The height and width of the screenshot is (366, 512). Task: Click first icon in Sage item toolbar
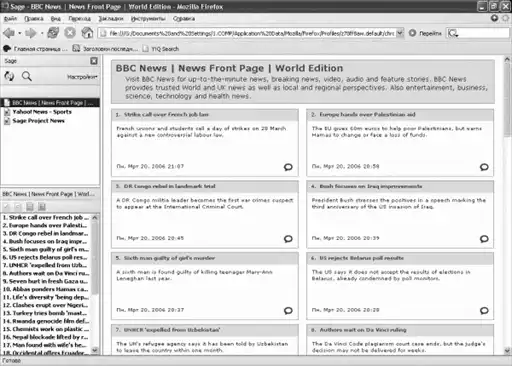coord(7,207)
